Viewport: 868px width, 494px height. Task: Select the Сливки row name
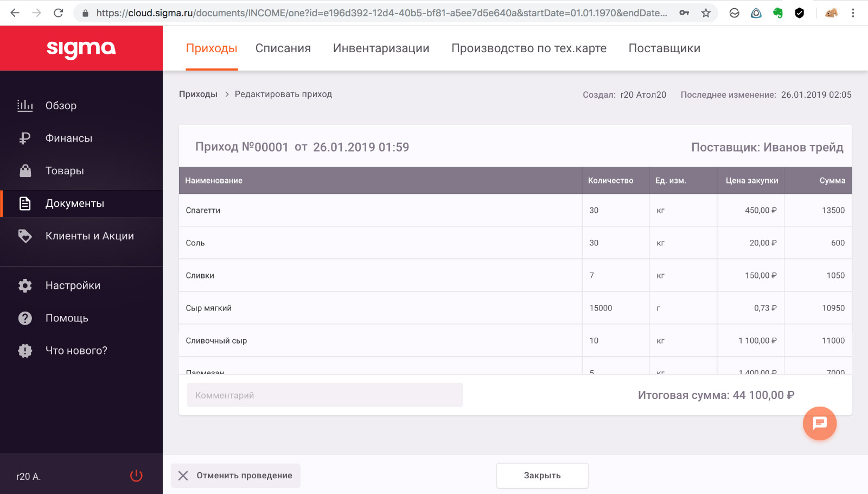(x=200, y=276)
